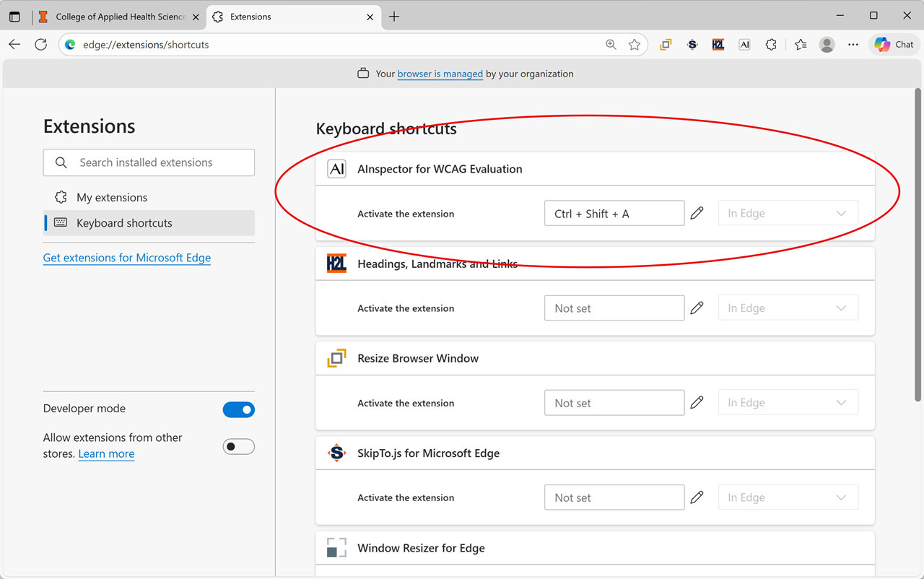Open the SkipTo.js extension in toolbar
Viewport: 924px width, 579px height.
tap(692, 45)
